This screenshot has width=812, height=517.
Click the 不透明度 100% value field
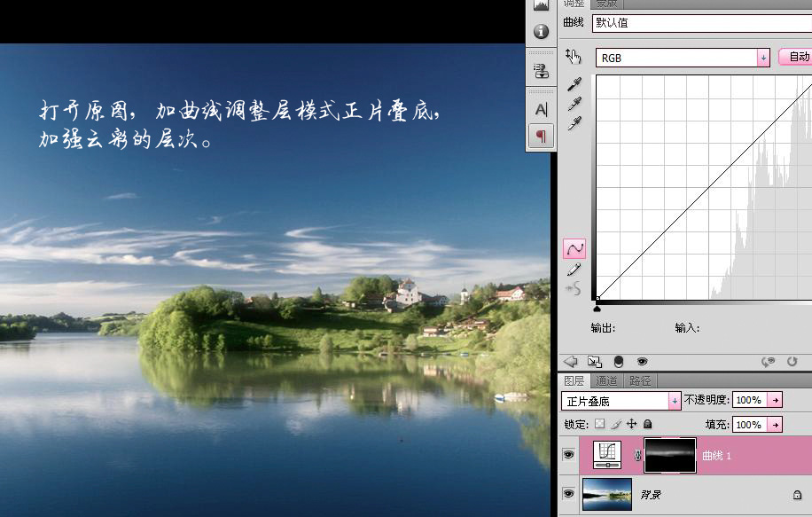[x=750, y=400]
